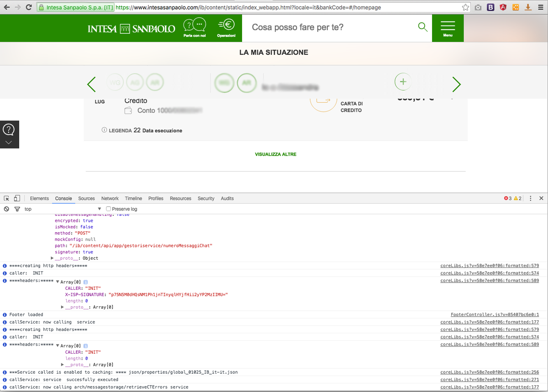Expand the help widget down chevron
Image resolution: width=548 pixels, height=392 pixels.
[9, 142]
